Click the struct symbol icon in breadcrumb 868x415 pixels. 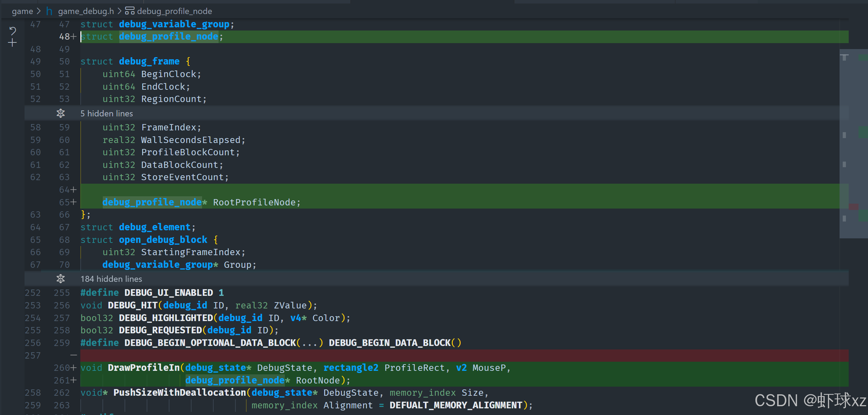coord(130,11)
